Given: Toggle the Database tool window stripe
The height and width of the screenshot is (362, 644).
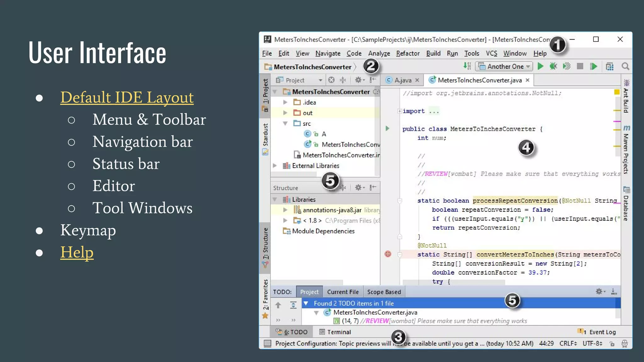Looking at the screenshot, I should coord(626,204).
